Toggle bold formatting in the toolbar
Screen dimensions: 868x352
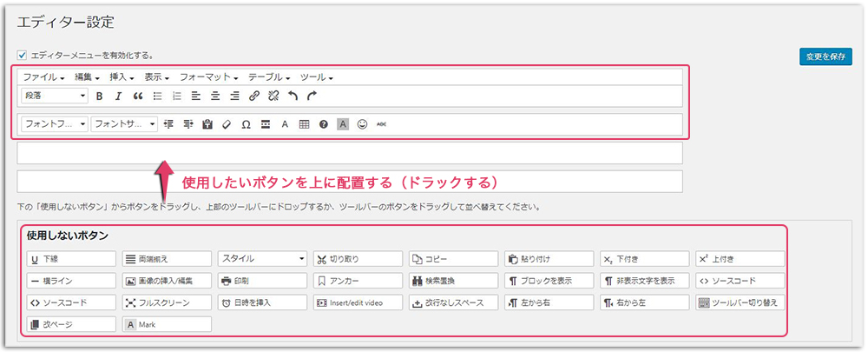click(100, 96)
